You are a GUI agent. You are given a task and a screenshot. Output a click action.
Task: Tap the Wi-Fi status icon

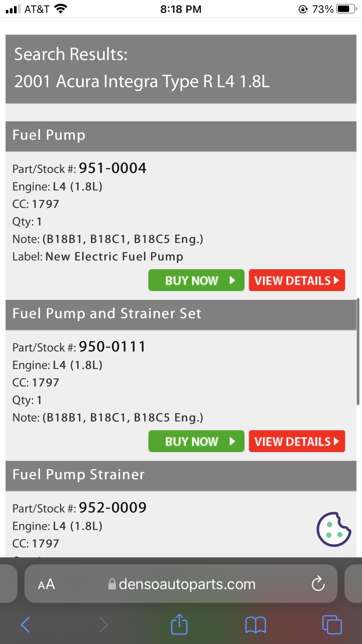click(61, 9)
